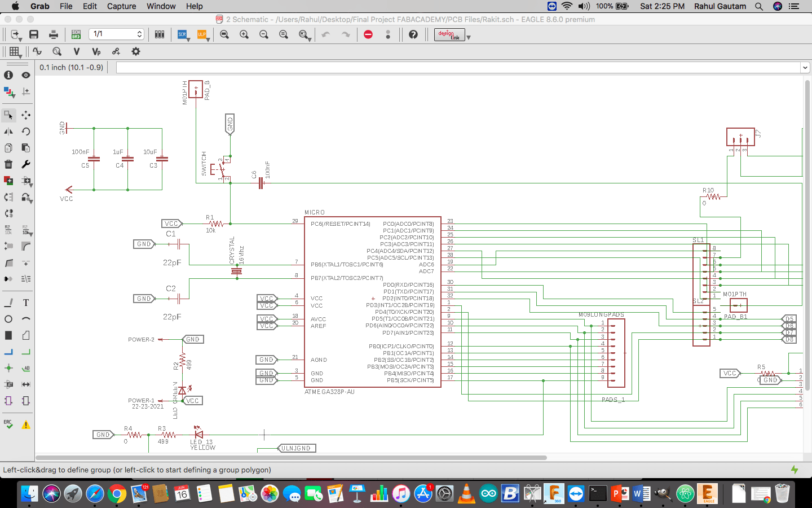The height and width of the screenshot is (508, 812).
Task: Select the Change wrench tool
Action: [x=26, y=164]
